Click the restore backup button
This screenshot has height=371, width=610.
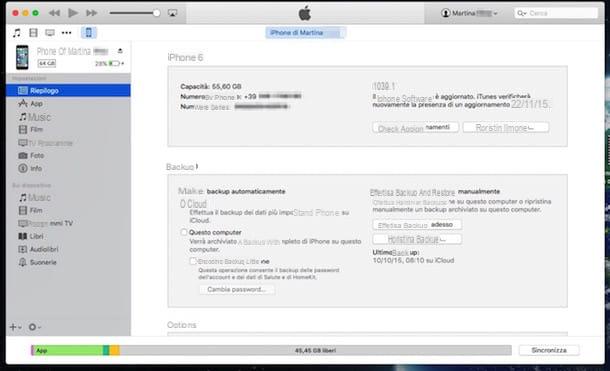(417, 239)
